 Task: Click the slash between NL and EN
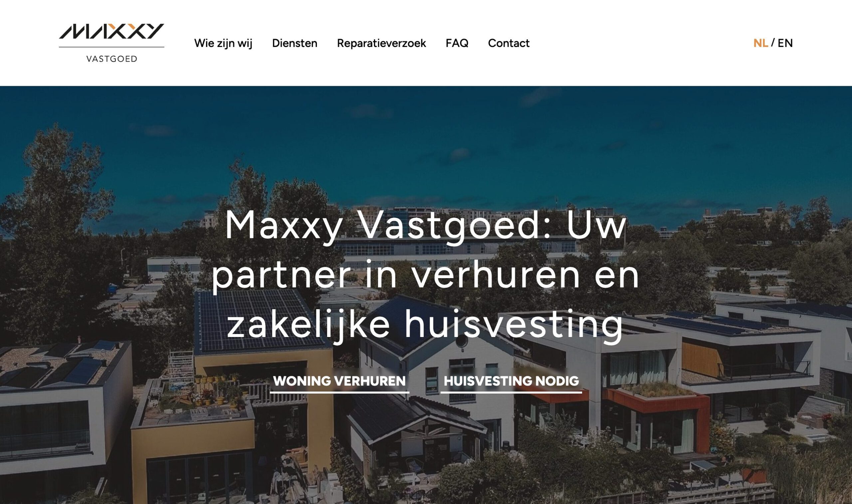click(773, 43)
